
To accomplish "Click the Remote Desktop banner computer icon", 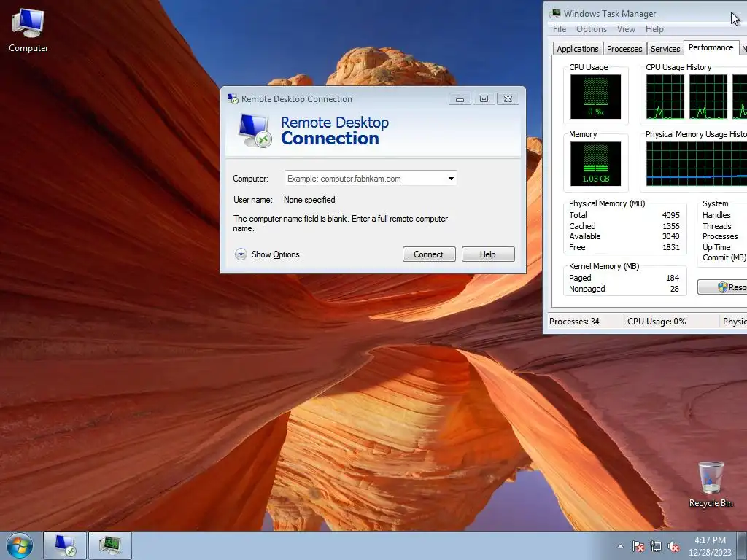I will tap(255, 131).
